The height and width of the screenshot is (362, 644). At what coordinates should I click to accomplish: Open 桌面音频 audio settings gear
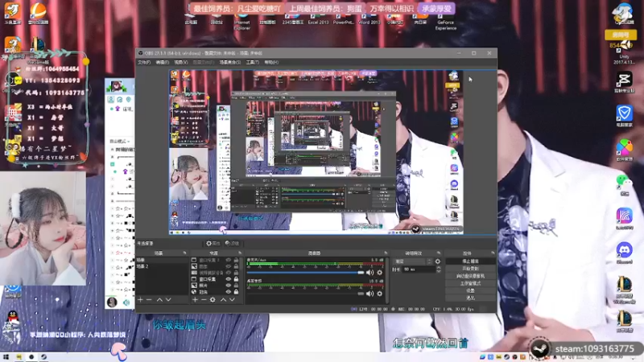pyautogui.click(x=379, y=294)
